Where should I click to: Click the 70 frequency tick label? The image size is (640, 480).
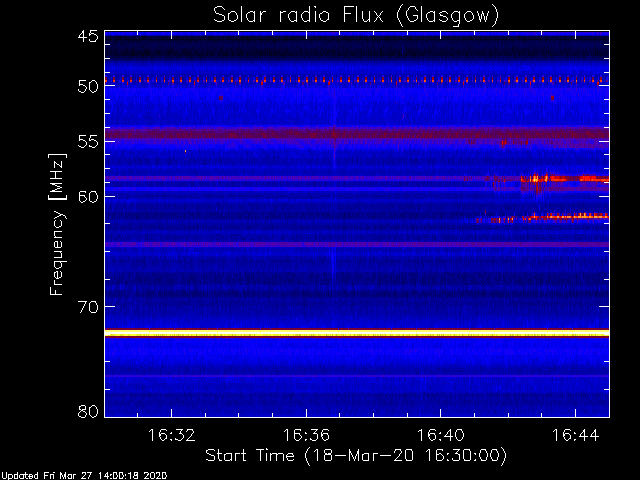coord(88,307)
